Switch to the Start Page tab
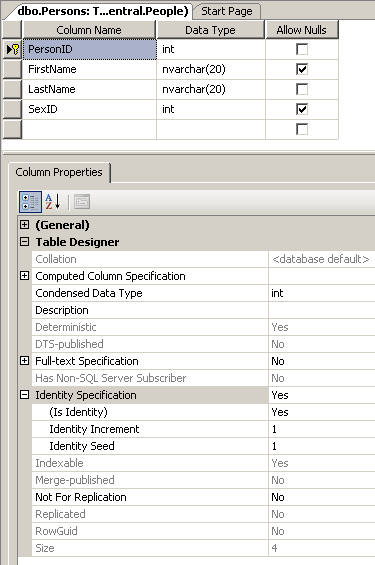The image size is (375, 565). tap(227, 11)
